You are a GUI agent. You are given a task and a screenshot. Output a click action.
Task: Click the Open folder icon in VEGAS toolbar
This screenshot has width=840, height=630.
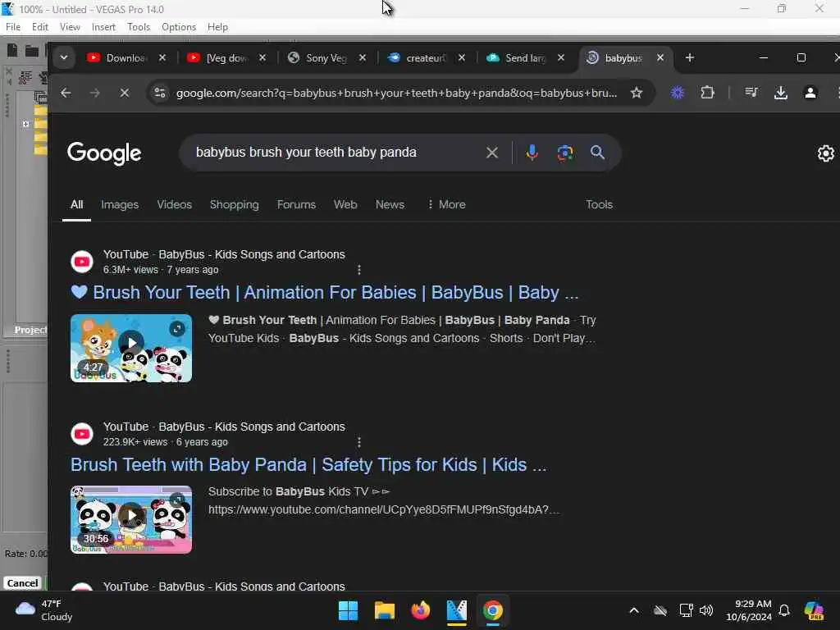[32, 52]
